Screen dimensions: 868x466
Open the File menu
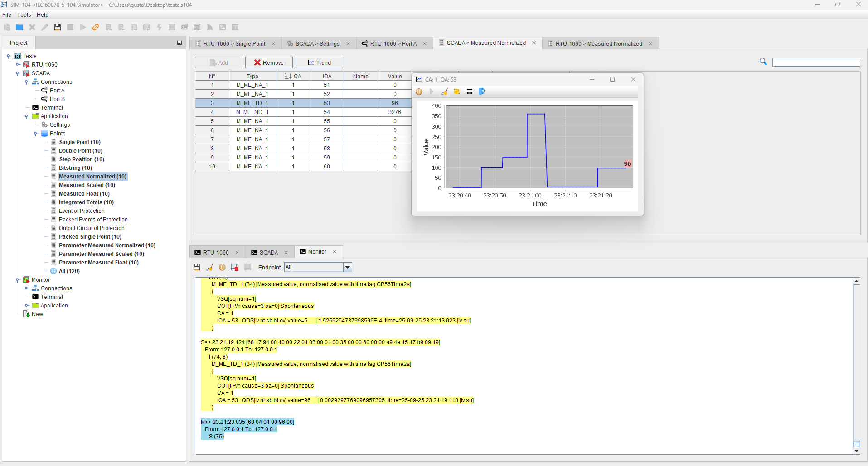point(7,15)
